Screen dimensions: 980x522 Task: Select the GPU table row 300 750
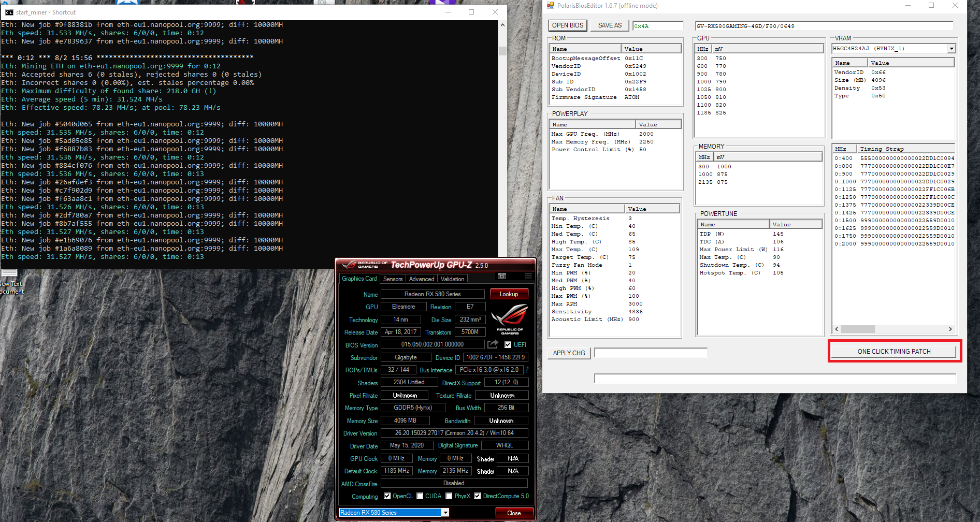(x=759, y=59)
